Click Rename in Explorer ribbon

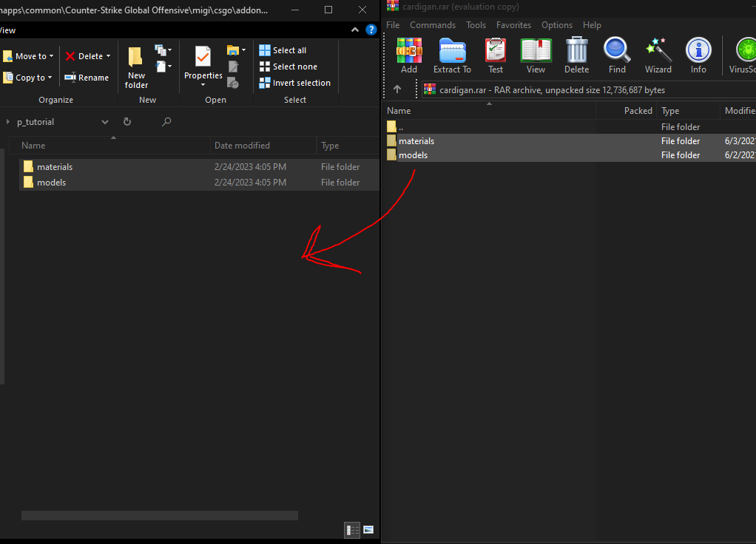[87, 78]
